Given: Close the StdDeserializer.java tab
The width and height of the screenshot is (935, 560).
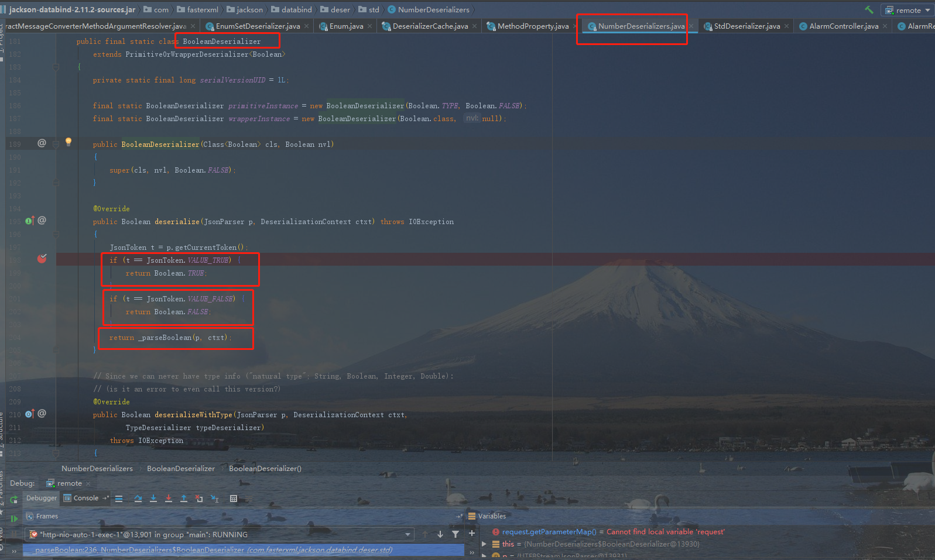Looking at the screenshot, I should [x=786, y=26].
